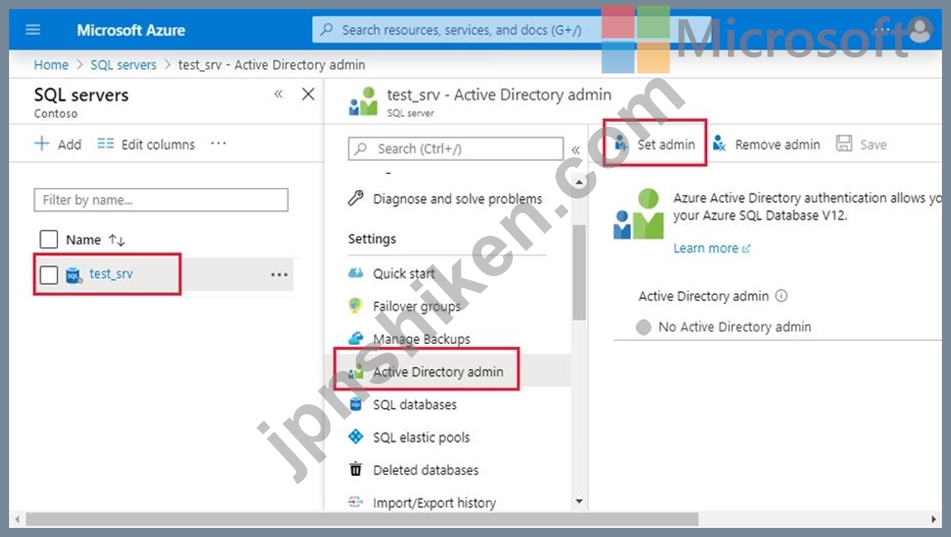
Task: Open the test_srv server link
Action: coord(111,274)
